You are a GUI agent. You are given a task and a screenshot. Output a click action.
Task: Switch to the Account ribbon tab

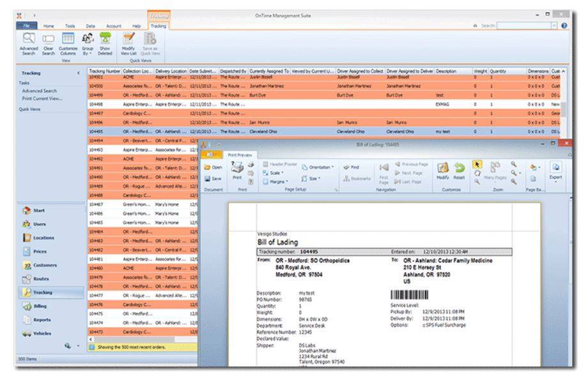[x=114, y=26]
